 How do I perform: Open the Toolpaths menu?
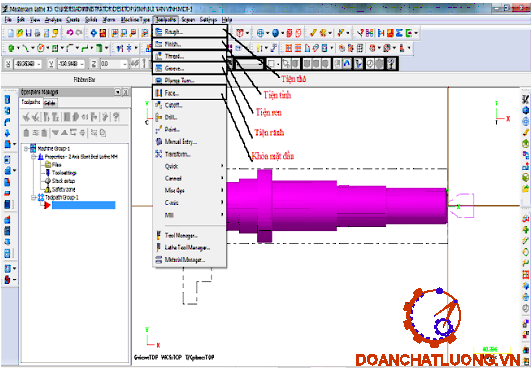tap(166, 20)
